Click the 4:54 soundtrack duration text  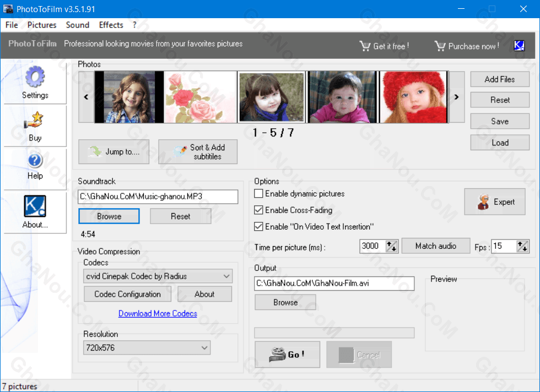pos(88,235)
